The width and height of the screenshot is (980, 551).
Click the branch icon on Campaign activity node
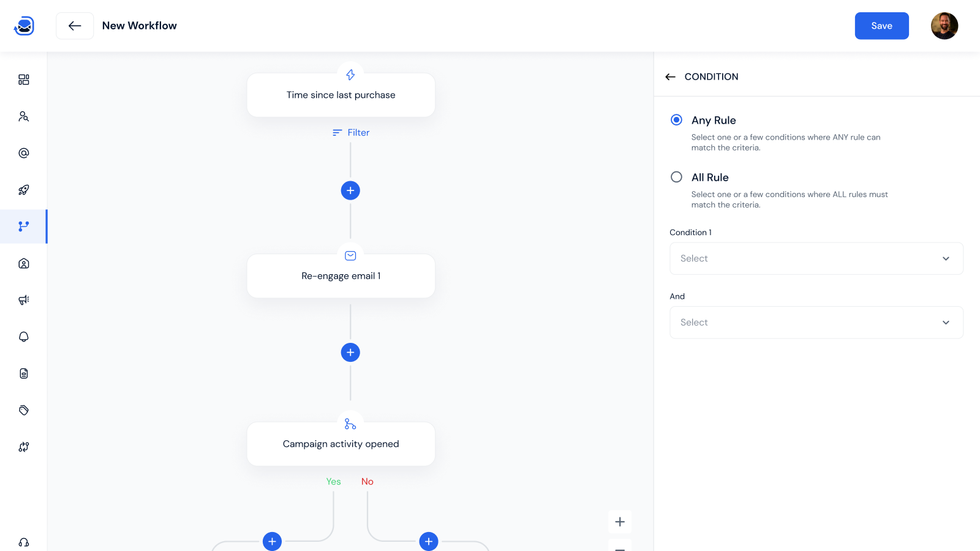coord(350,424)
